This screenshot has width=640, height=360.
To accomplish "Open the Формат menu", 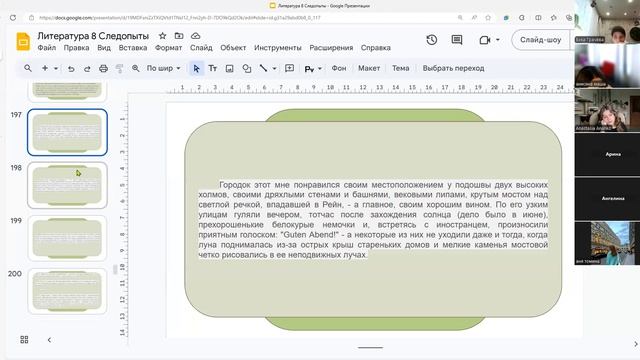I will [x=168, y=48].
